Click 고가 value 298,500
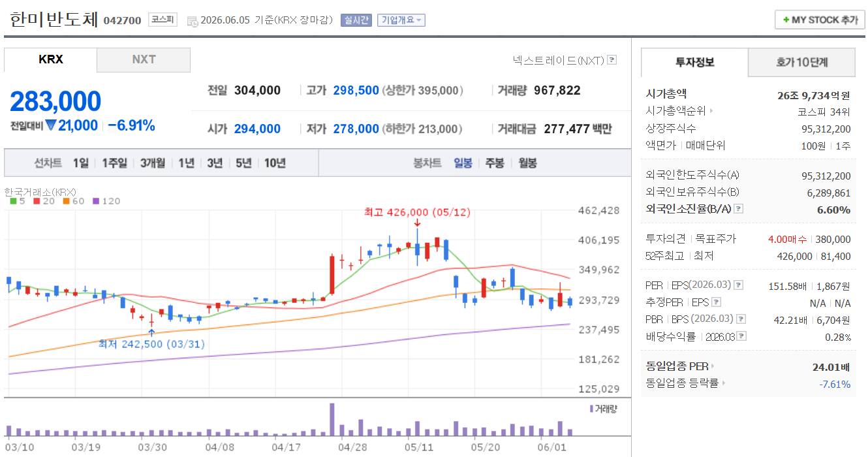 (356, 91)
